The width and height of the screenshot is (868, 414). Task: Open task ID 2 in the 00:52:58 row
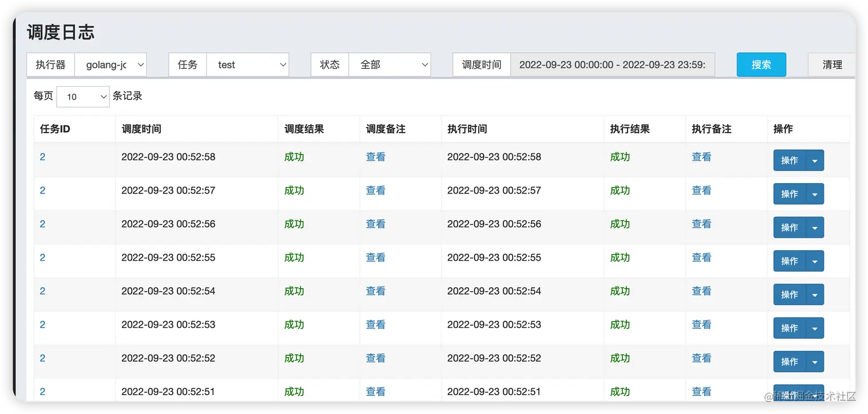[x=42, y=157]
